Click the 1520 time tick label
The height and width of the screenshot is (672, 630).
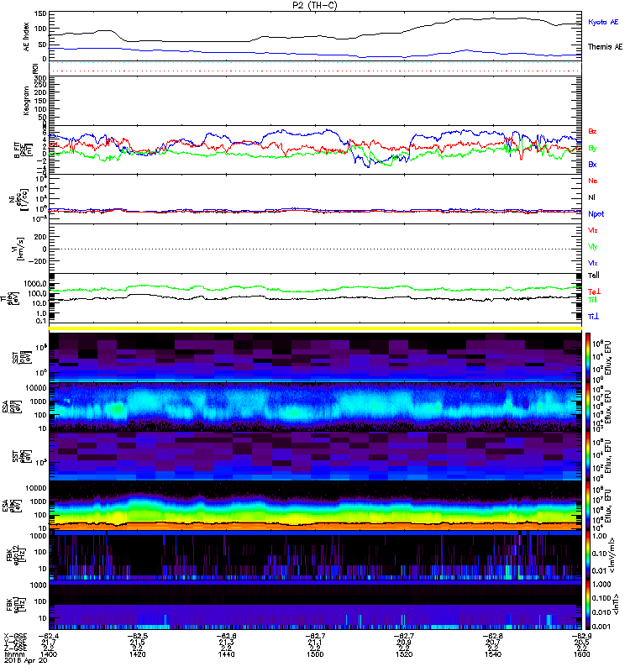(x=404, y=654)
